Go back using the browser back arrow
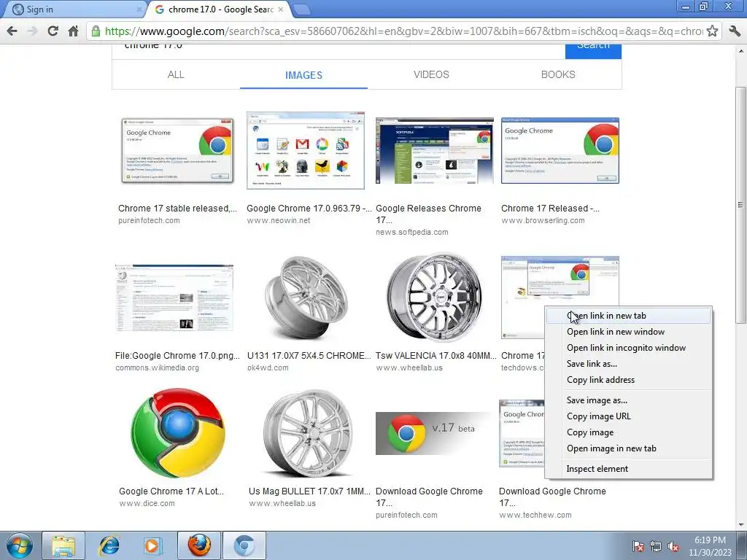747x560 pixels. point(12,31)
